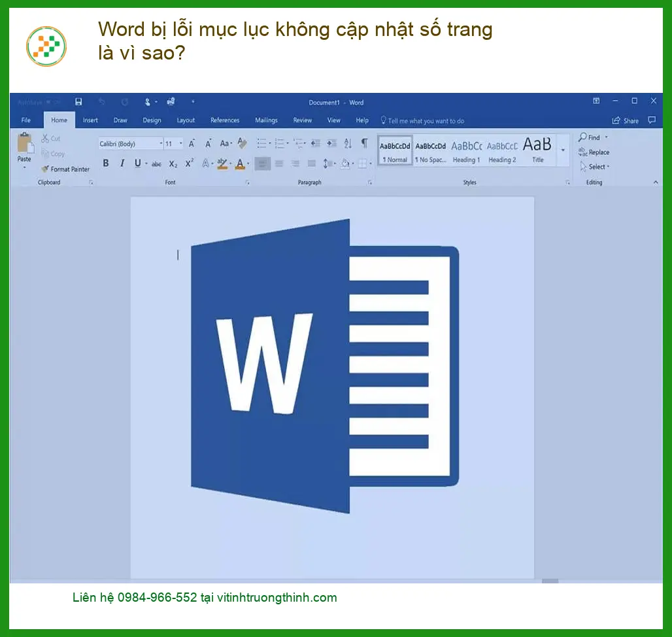Toggle Strikethrough formatting
Image resolution: width=672 pixels, height=637 pixels.
(x=156, y=164)
